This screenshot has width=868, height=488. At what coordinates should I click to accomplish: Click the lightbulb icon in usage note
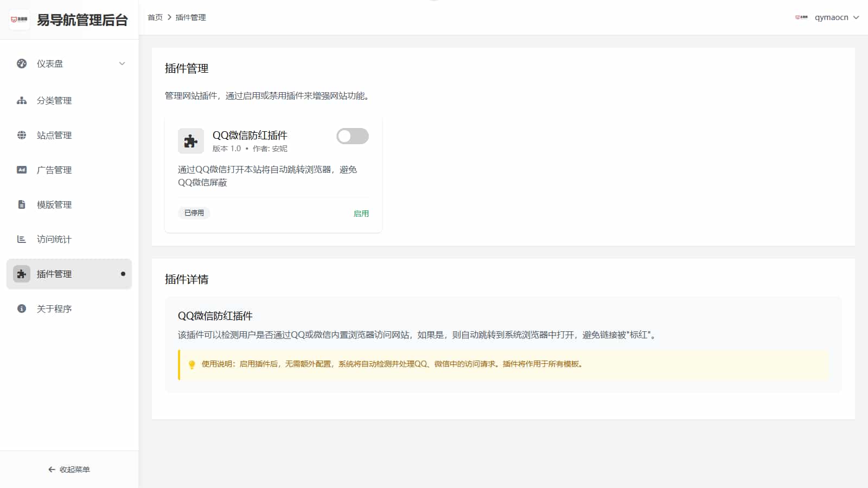click(192, 364)
